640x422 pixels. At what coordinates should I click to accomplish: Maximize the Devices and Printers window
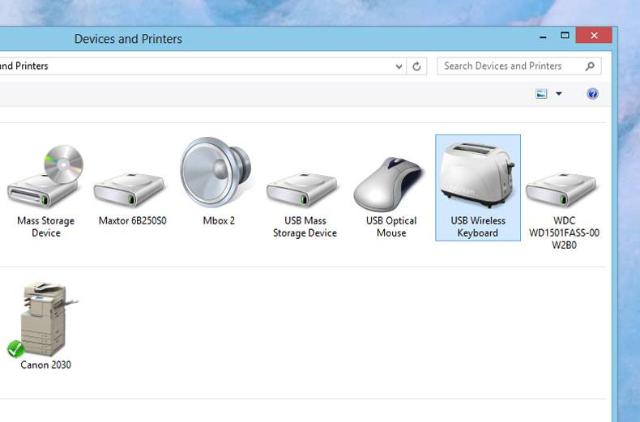point(565,36)
